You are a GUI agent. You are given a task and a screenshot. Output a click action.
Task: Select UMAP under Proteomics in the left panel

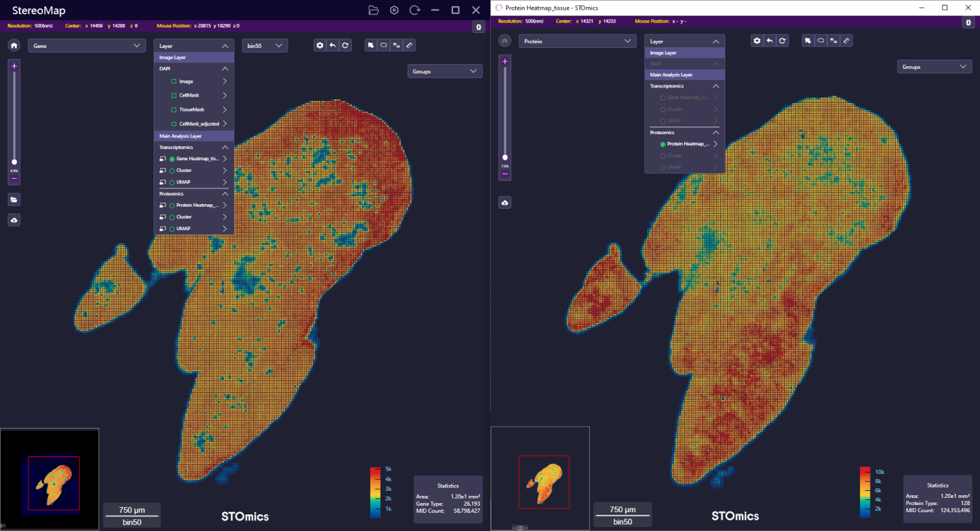click(x=172, y=229)
